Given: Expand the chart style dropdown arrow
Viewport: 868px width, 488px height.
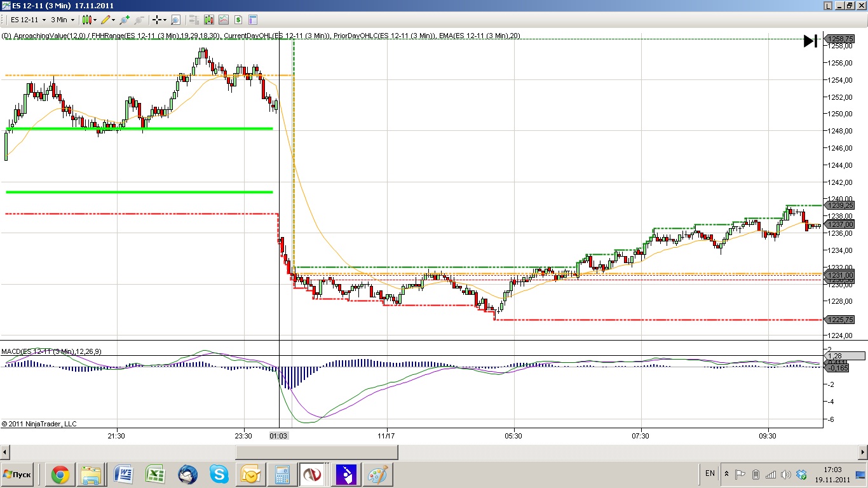Looking at the screenshot, I should tap(95, 20).
